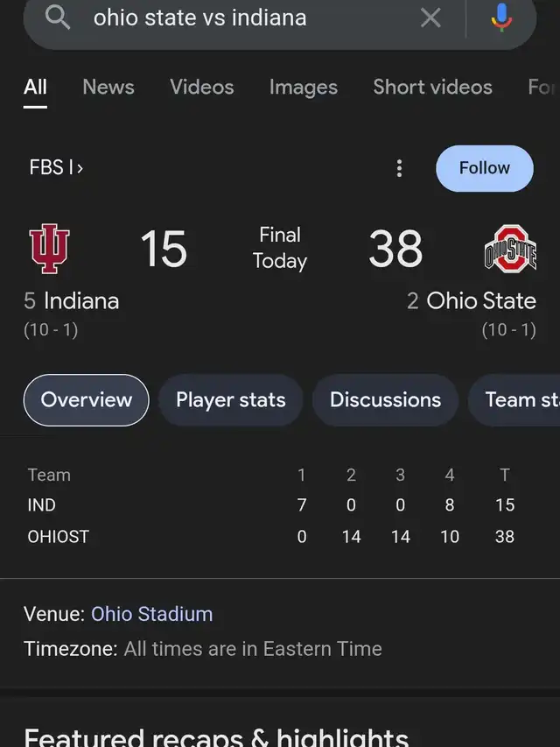Tap the Ohio State team name
The height and width of the screenshot is (747, 560).
click(481, 301)
